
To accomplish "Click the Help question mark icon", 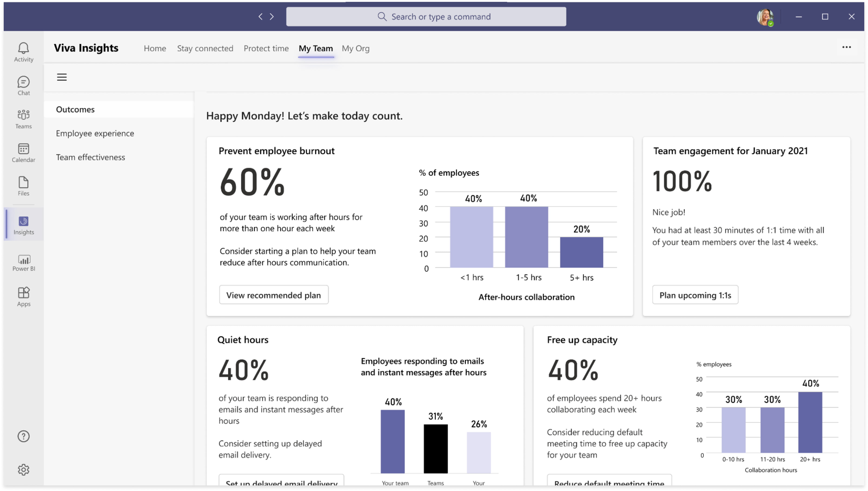I will [x=23, y=436].
